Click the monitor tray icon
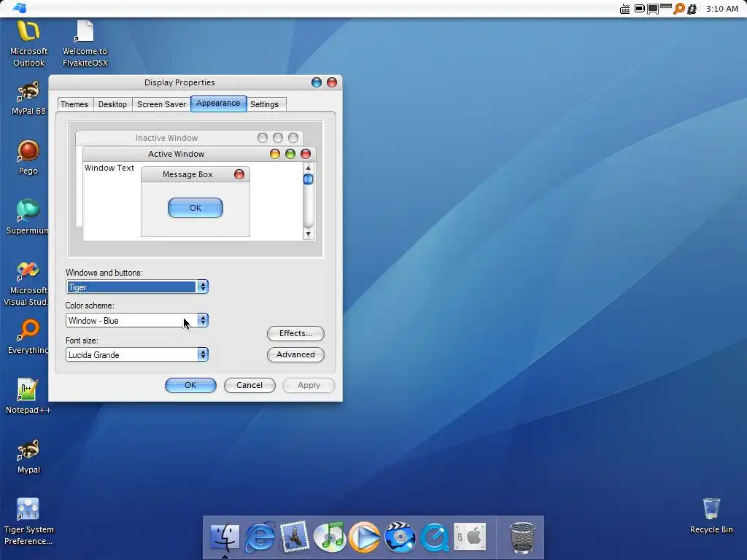The width and height of the screenshot is (747, 560). pos(653,9)
